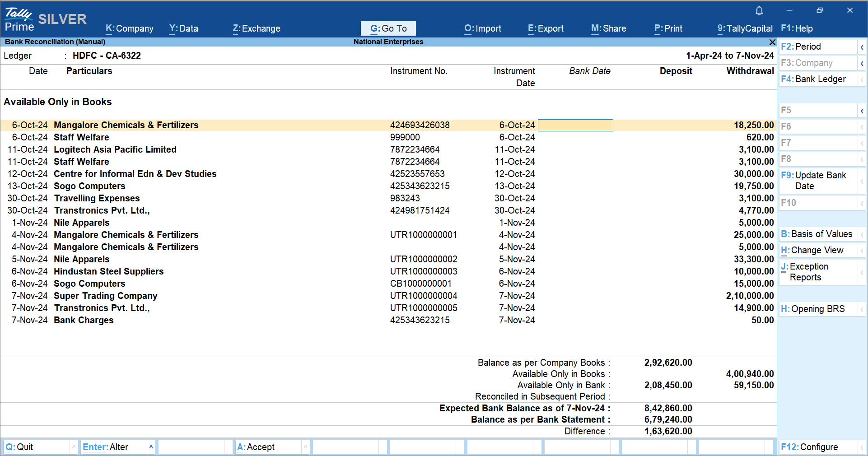Select Sogo Computers row dated 13-Oct-24

pos(388,186)
